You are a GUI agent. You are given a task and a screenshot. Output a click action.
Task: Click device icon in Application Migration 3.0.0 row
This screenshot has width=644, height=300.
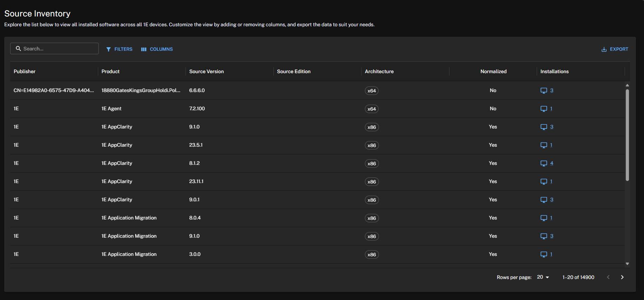(543, 254)
